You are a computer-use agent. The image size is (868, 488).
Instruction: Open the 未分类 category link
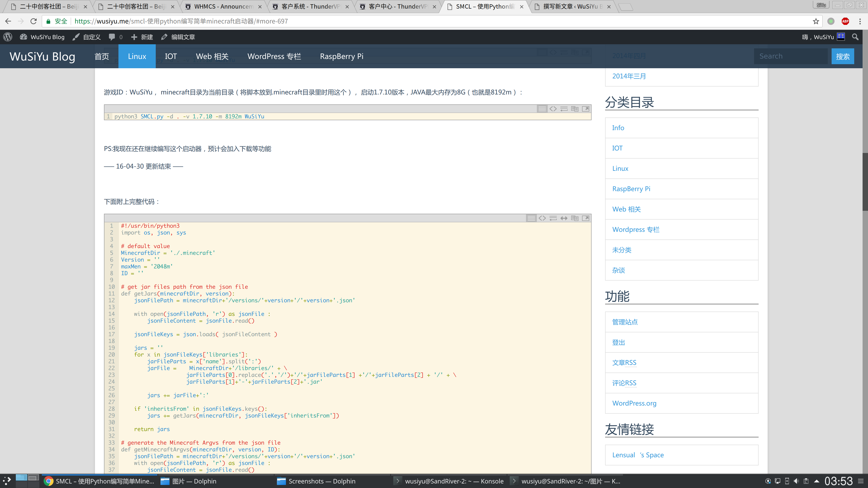(622, 250)
